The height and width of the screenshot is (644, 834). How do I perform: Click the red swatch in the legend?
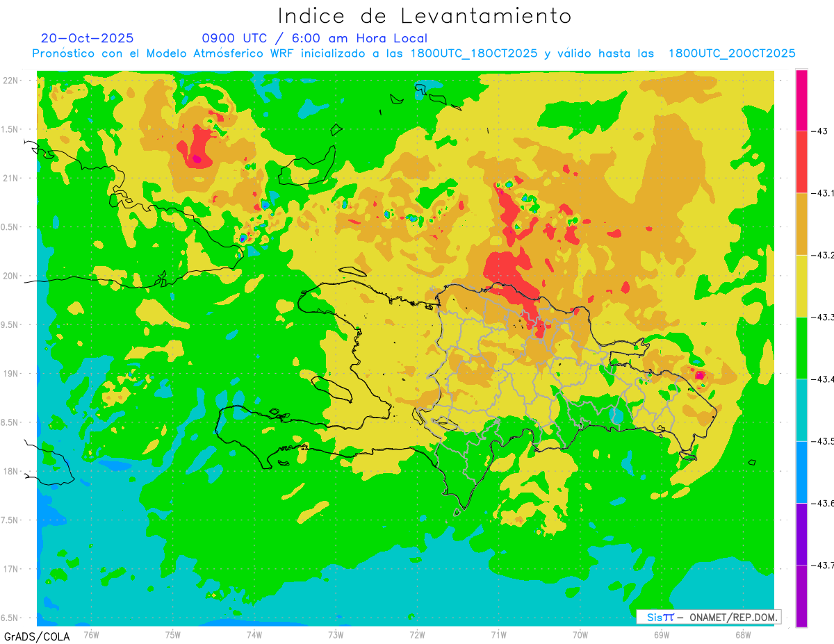point(801,162)
